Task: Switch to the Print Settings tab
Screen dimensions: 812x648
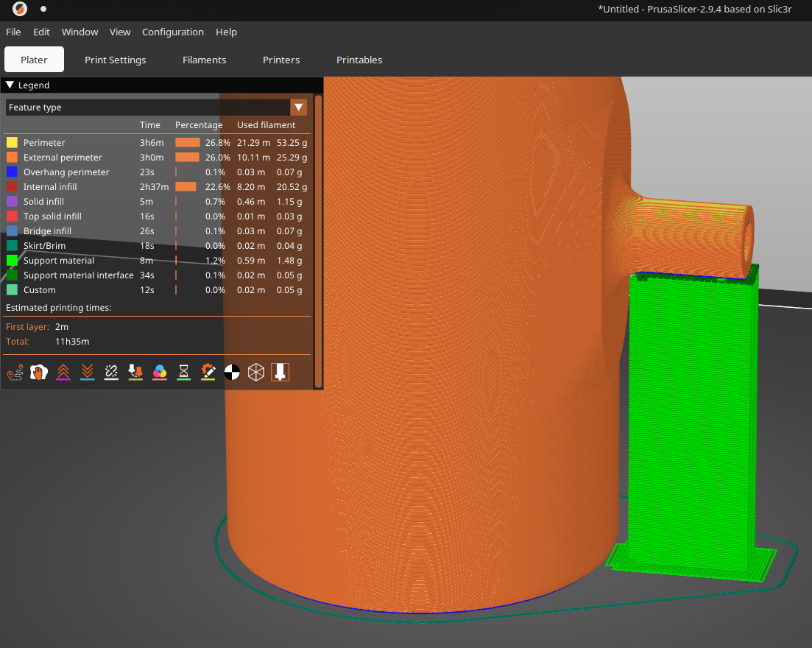Action: tap(115, 60)
